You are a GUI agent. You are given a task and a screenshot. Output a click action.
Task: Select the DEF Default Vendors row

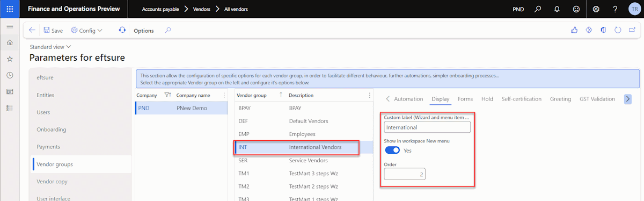(303, 121)
